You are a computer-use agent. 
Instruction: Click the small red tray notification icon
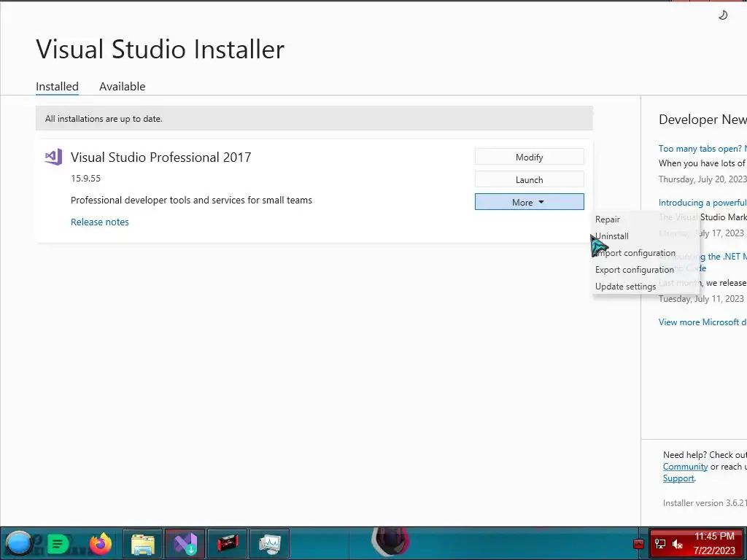[x=638, y=544]
